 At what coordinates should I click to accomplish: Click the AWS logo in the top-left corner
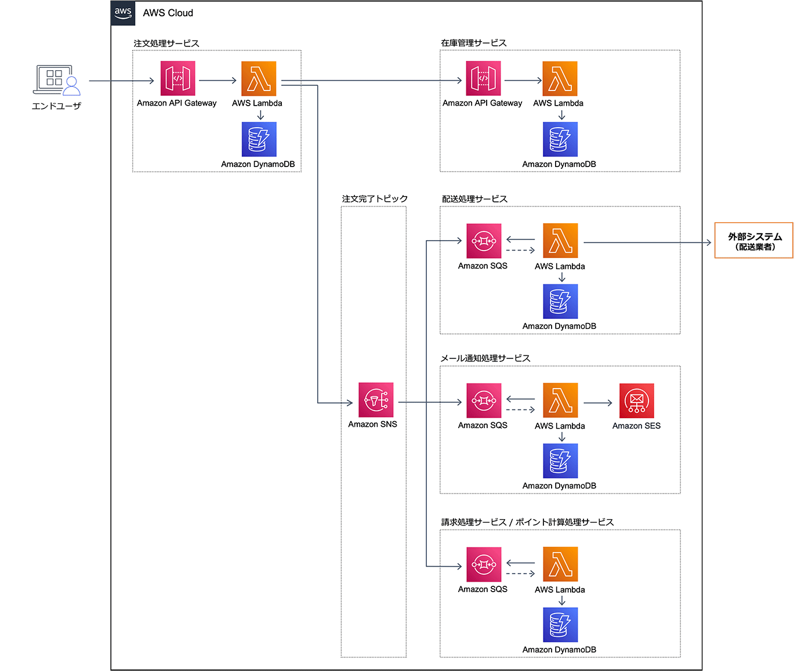click(x=123, y=13)
